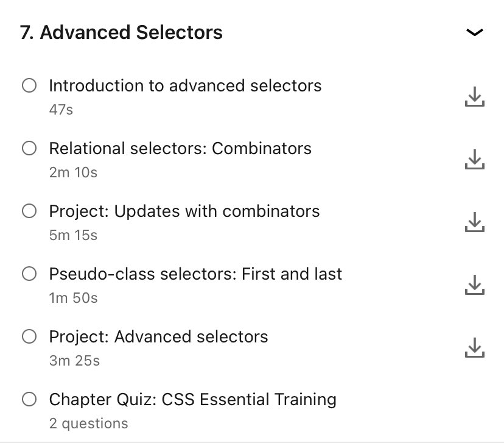This screenshot has height=446, width=504.
Task: Click the 2 questions quiz subtitle
Action: (x=89, y=423)
